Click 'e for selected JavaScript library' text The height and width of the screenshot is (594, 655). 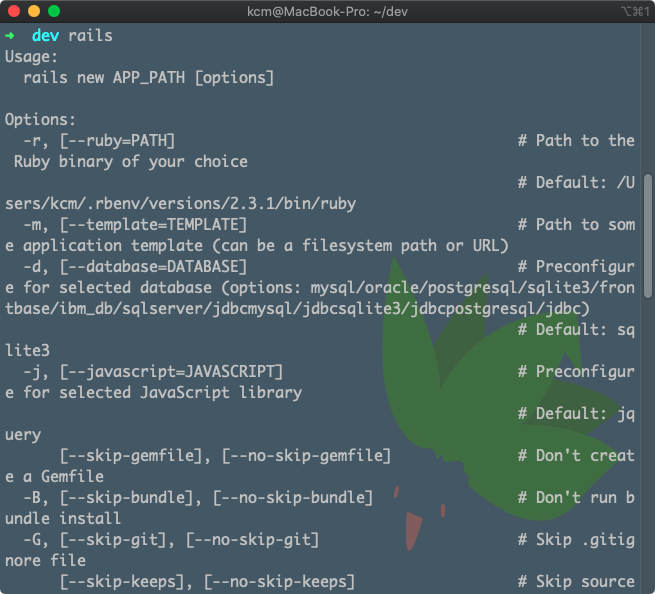point(153,393)
